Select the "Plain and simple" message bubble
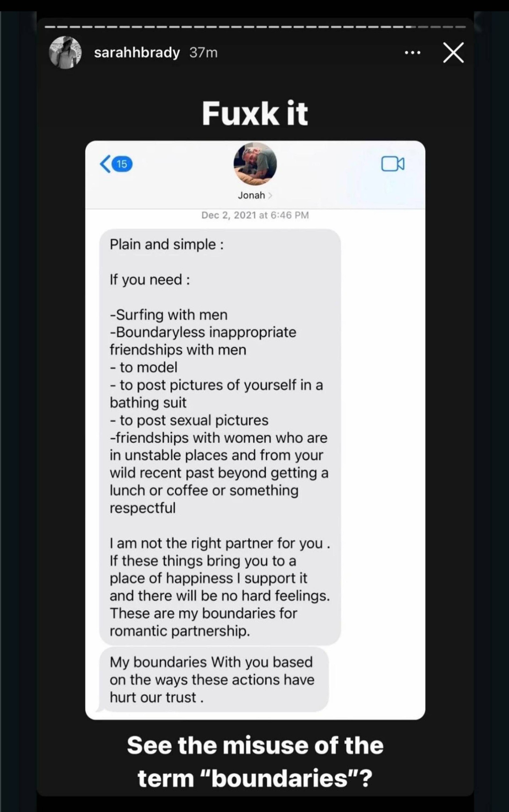This screenshot has height=812, width=509. point(220,437)
